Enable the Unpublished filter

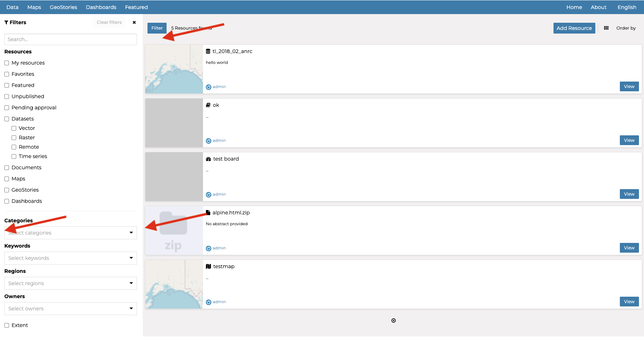pyautogui.click(x=6, y=96)
